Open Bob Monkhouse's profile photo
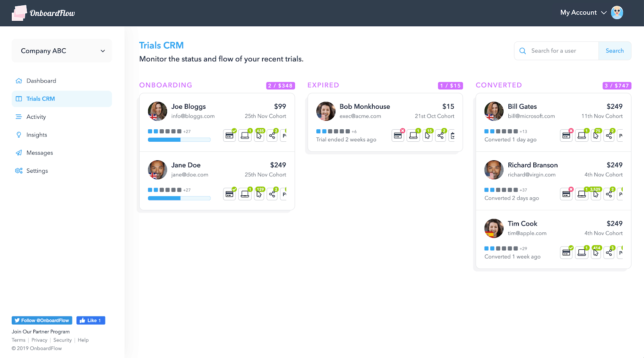 tap(326, 111)
